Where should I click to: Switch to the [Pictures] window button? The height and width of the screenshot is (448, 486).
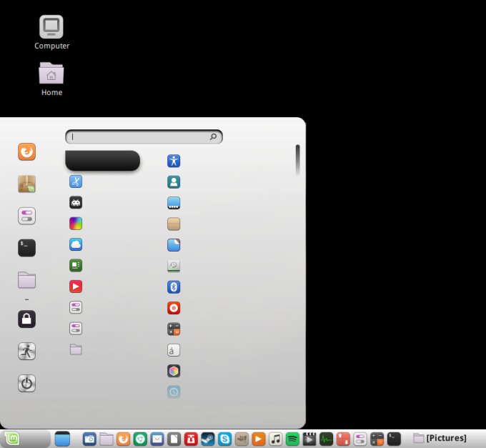point(440,438)
